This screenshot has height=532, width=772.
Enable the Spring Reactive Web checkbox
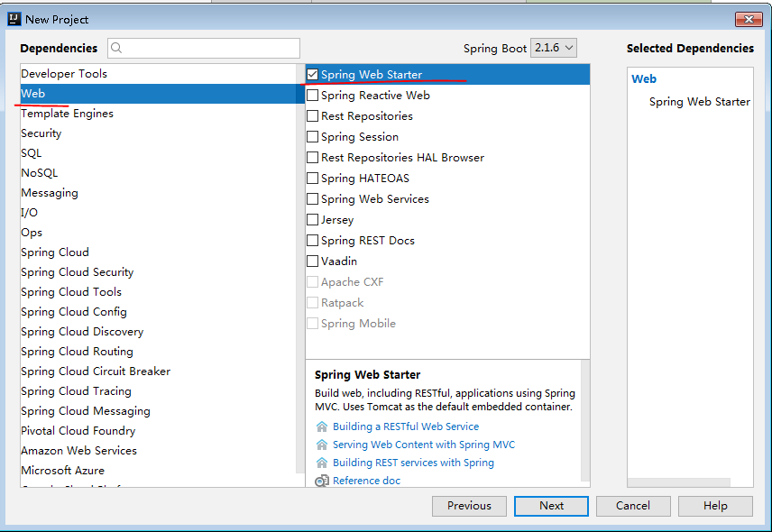click(312, 96)
